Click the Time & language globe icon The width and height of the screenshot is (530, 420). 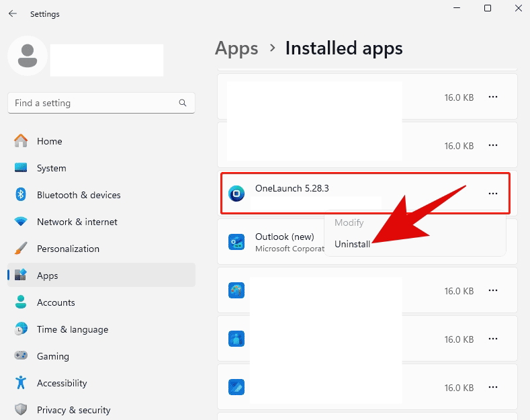[x=21, y=329]
